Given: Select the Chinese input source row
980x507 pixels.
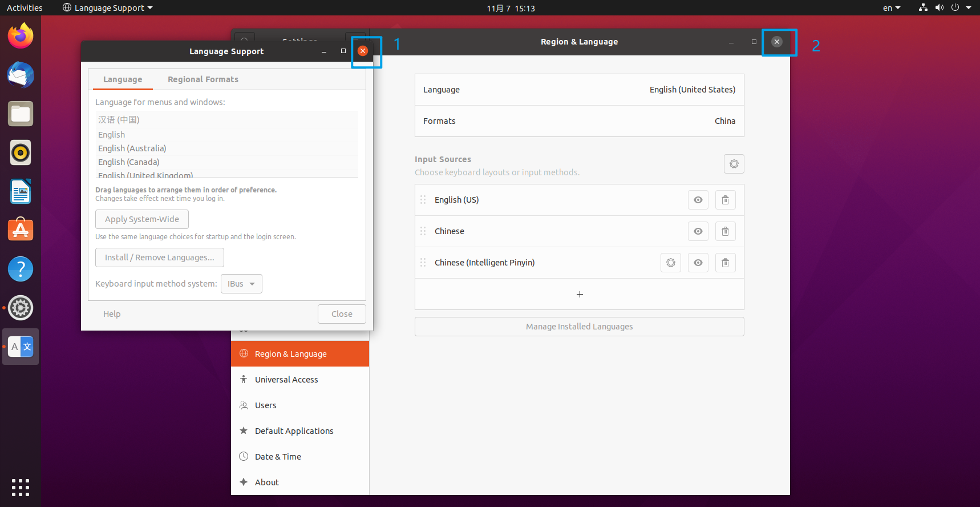Looking at the screenshot, I should 580,231.
